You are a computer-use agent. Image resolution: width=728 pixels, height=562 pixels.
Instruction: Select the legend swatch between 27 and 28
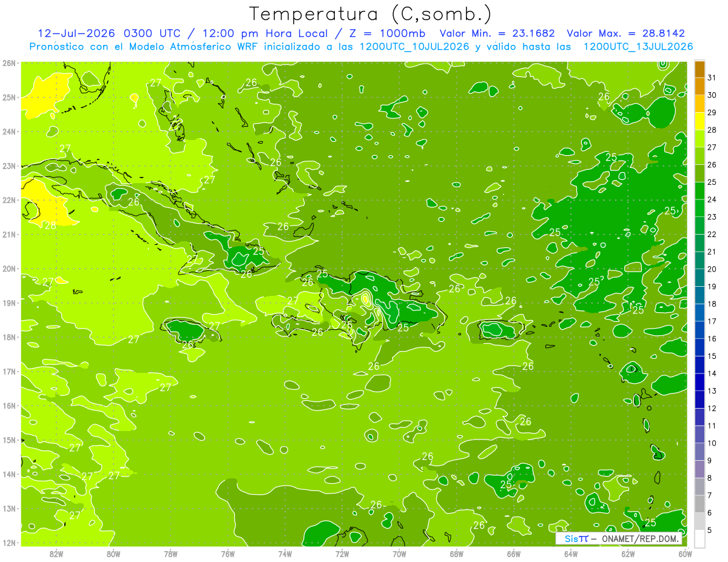point(699,139)
